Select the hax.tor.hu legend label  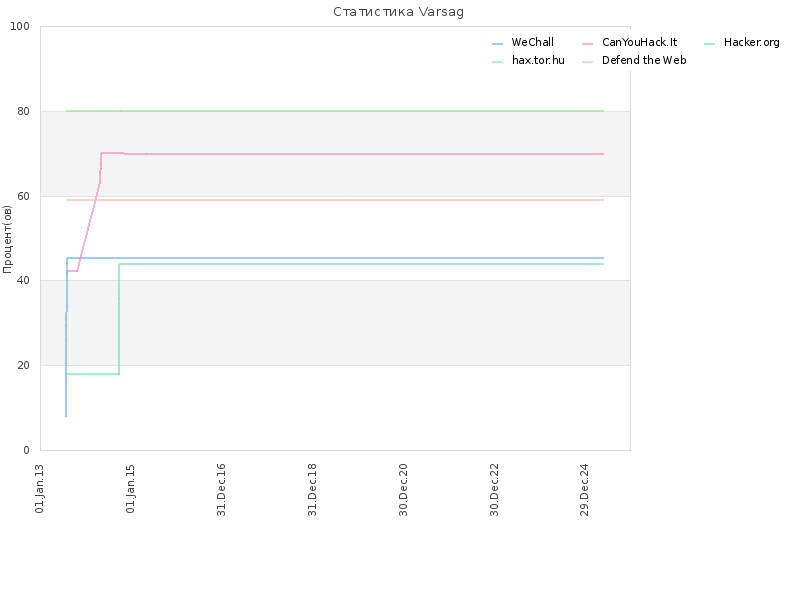(538, 60)
